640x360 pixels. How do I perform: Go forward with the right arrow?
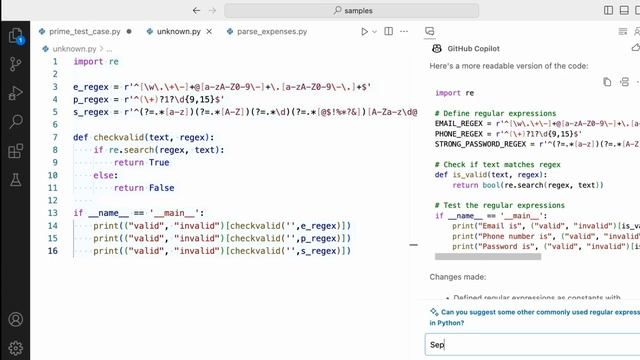[212, 11]
